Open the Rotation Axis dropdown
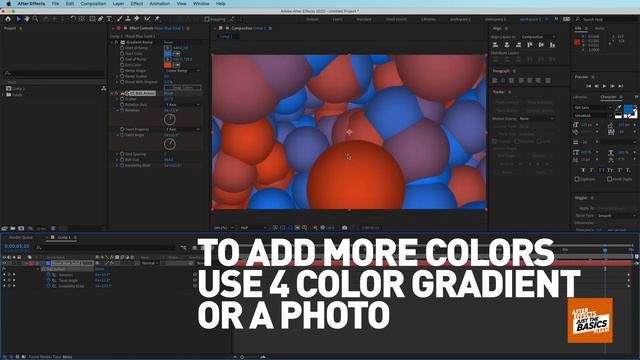This screenshot has width=640, height=360. click(x=182, y=104)
